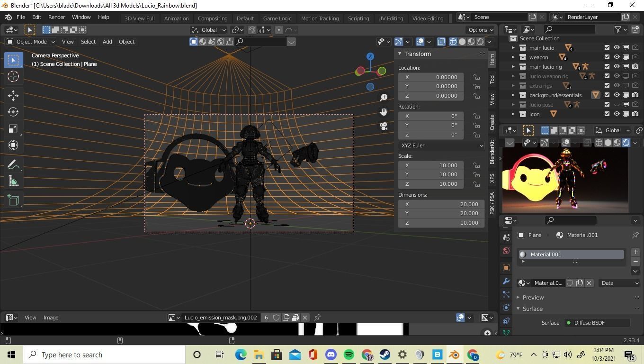Edit the Location X value field
The width and height of the screenshot is (644, 364).
pyautogui.click(x=431, y=77)
